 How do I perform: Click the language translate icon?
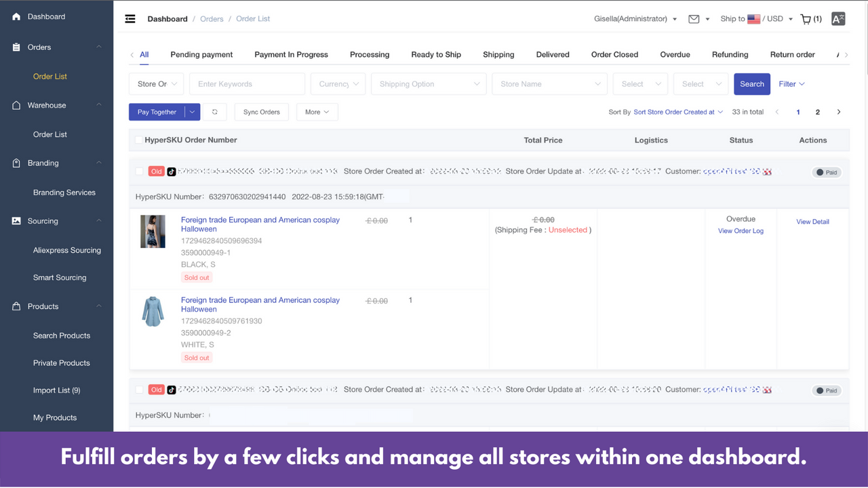tap(838, 19)
